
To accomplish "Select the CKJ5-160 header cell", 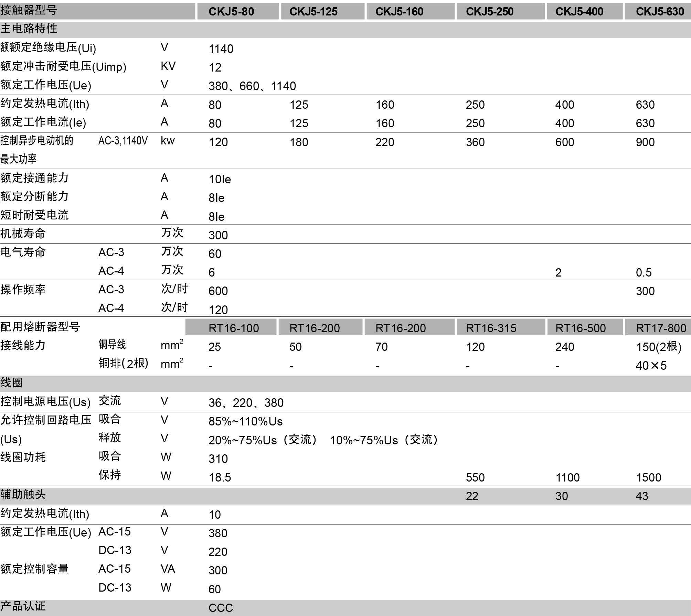I will [x=399, y=11].
